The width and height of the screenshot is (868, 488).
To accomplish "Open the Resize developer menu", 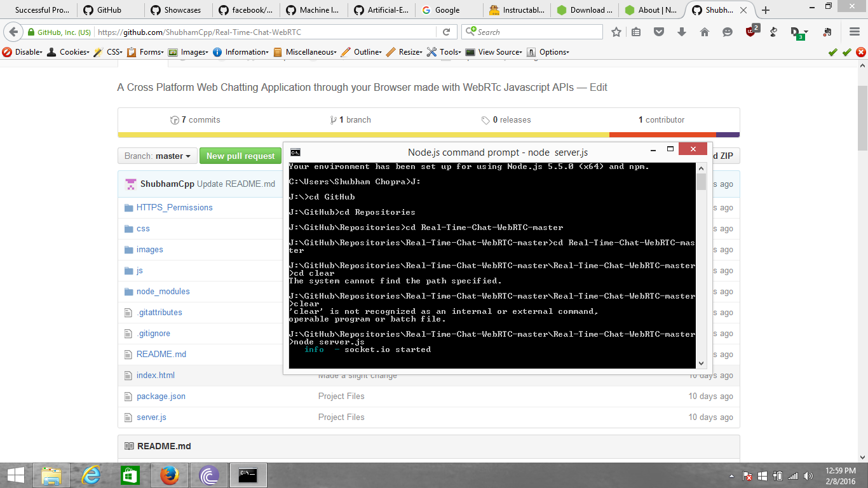I will pyautogui.click(x=404, y=52).
